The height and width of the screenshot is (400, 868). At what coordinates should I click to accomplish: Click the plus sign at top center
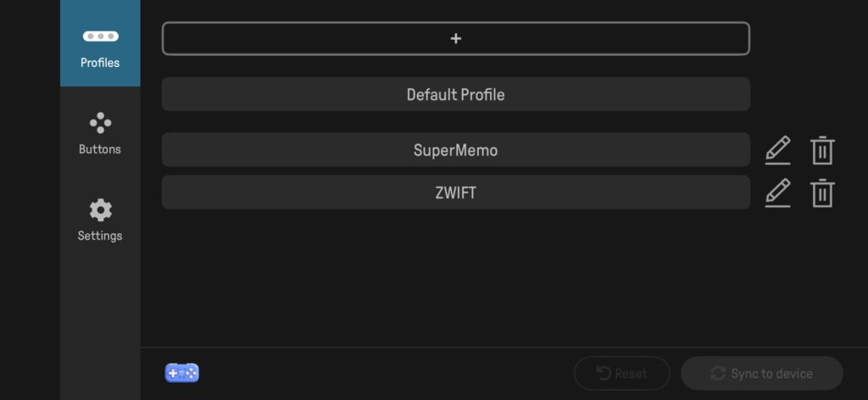(x=455, y=38)
